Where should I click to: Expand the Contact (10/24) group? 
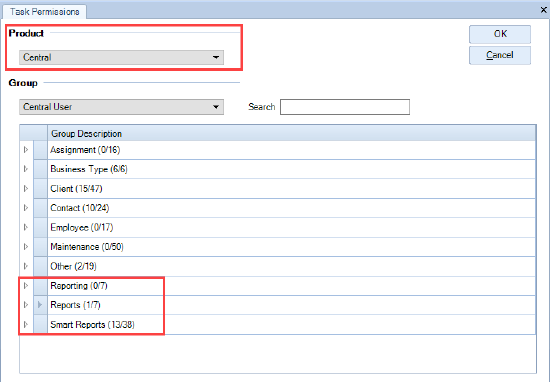(x=26, y=208)
